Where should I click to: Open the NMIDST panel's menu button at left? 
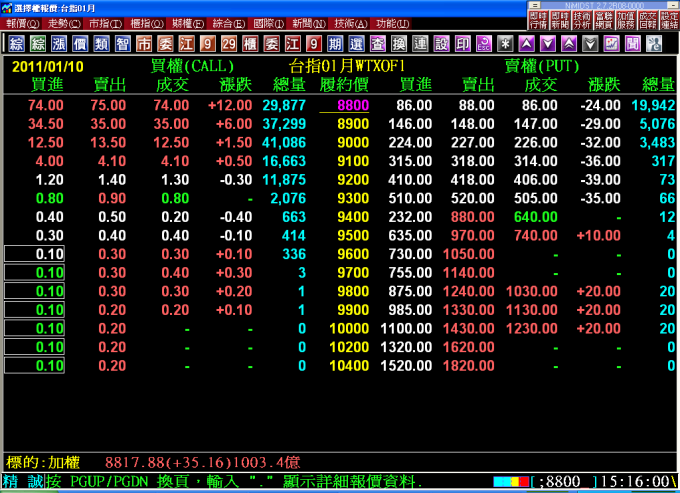(535, 5)
